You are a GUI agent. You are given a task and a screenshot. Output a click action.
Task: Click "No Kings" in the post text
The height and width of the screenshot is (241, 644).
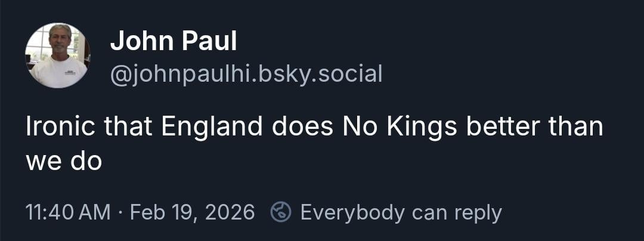[x=393, y=128]
